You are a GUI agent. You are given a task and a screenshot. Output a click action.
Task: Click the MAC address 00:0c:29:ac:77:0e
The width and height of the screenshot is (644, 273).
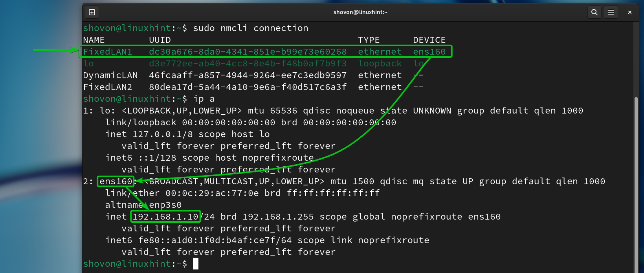[212, 193]
